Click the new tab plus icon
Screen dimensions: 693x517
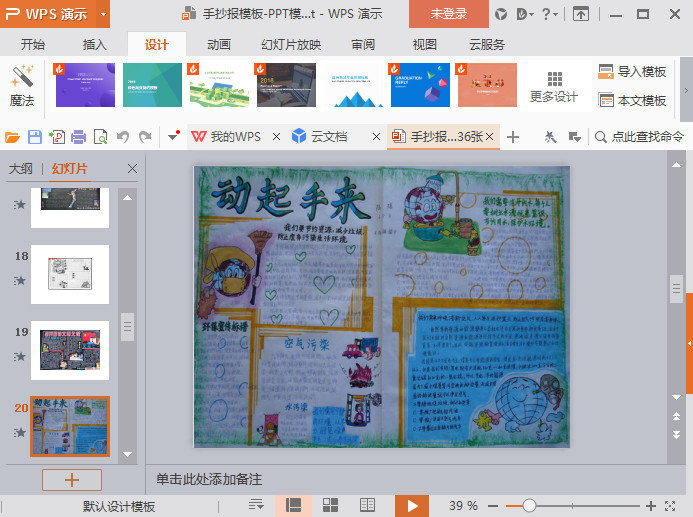(x=513, y=137)
